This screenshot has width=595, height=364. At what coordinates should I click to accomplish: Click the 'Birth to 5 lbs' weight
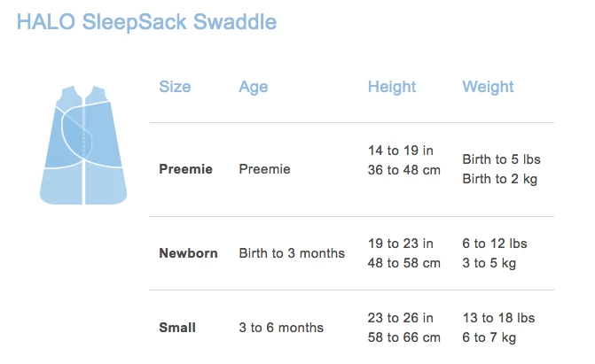click(501, 159)
